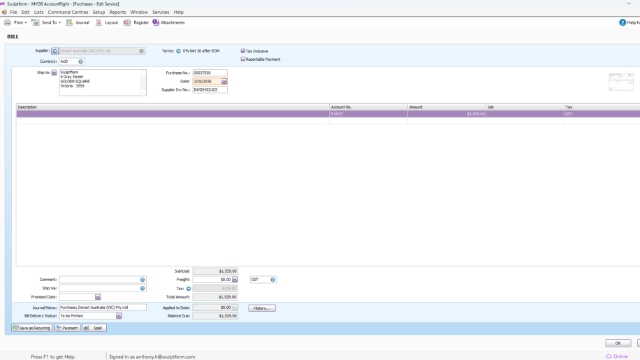
Task: Click the Date input field
Action: [x=207, y=81]
